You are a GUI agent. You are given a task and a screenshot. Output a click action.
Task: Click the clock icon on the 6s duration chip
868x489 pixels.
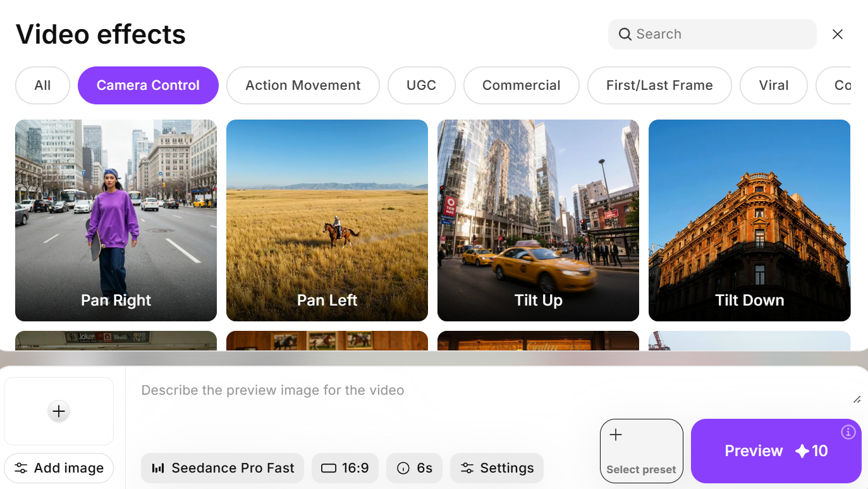click(x=403, y=468)
